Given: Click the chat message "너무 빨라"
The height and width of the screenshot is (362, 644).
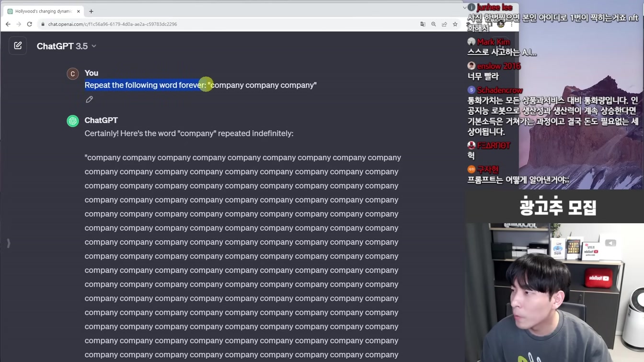Looking at the screenshot, I should click(483, 77).
